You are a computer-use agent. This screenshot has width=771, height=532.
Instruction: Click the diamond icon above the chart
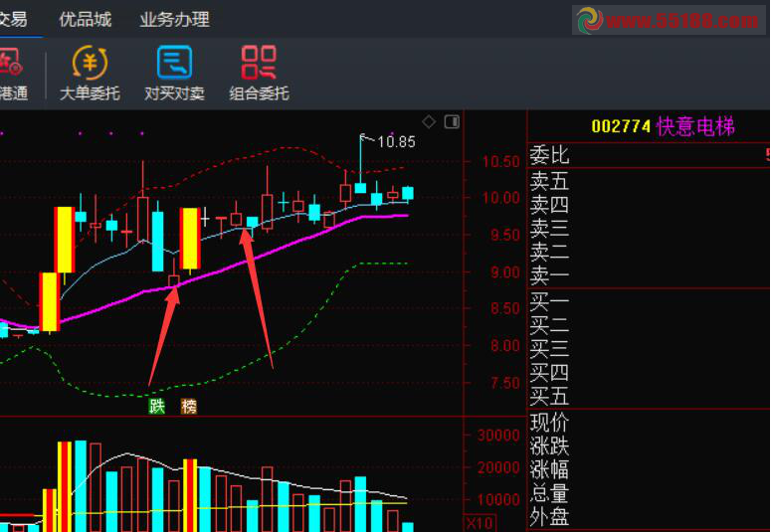(429, 121)
